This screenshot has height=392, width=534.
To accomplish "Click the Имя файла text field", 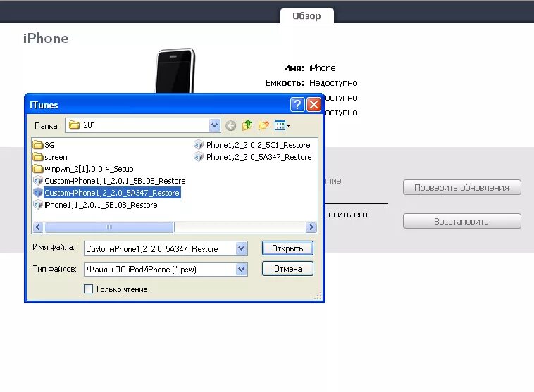I will point(160,248).
